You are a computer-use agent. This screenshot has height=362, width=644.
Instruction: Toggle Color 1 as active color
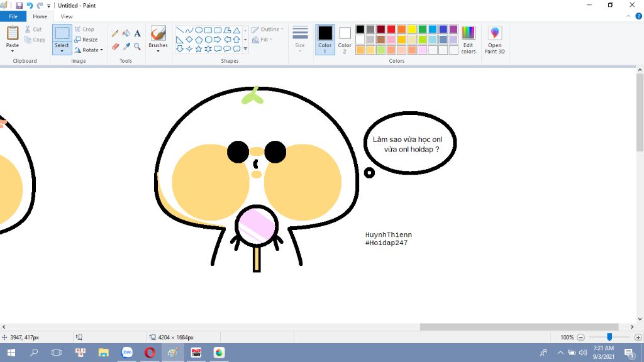[325, 40]
